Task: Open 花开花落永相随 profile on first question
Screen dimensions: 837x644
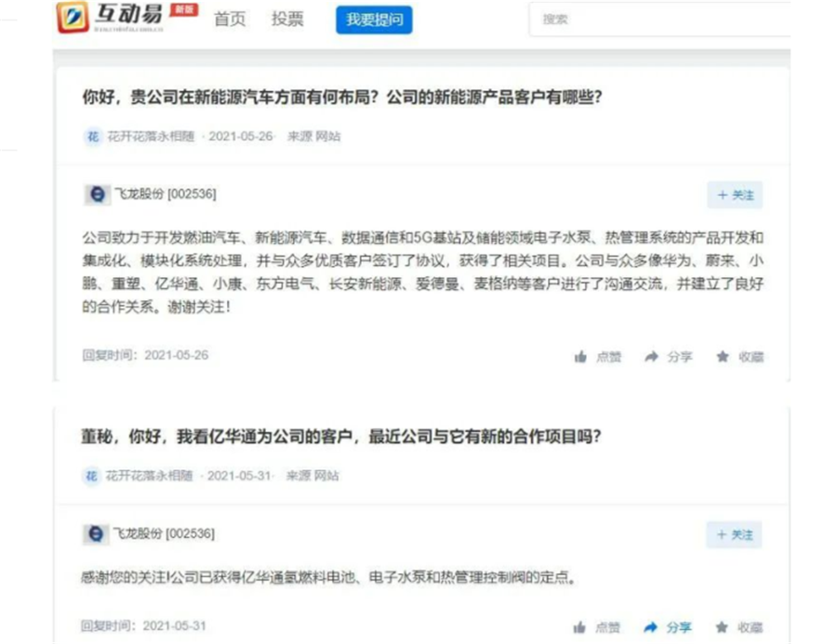Action: (151, 137)
